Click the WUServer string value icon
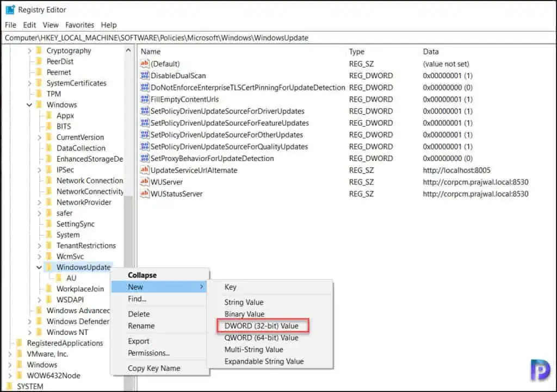The image size is (557, 392). pos(145,182)
